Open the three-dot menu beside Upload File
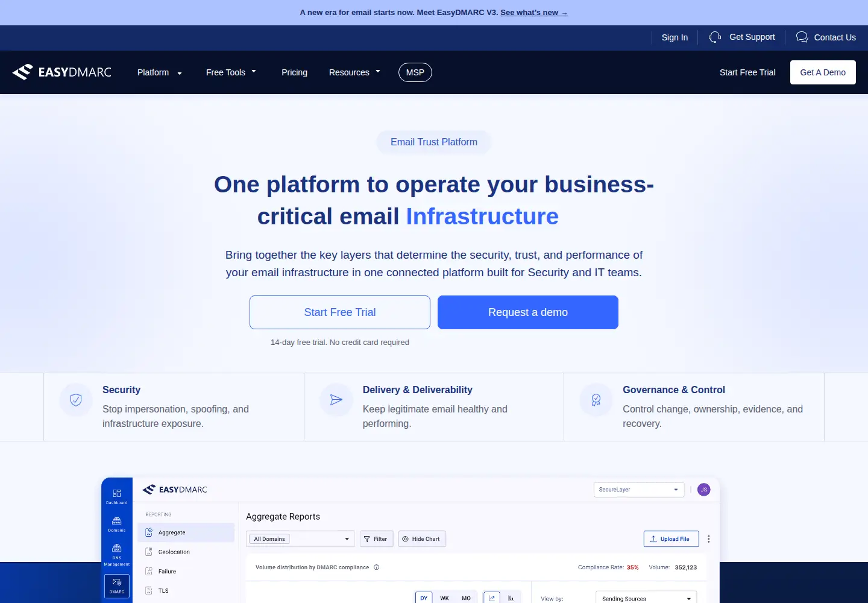The height and width of the screenshot is (603, 868). 709,539
